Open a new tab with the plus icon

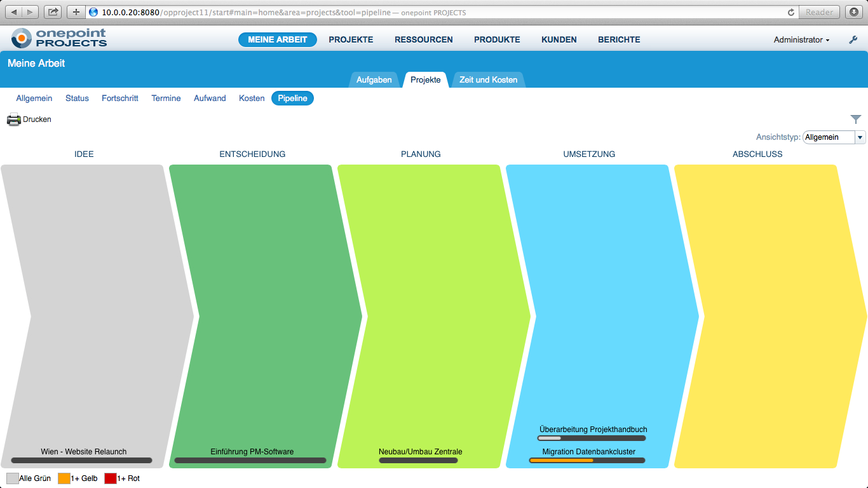click(x=76, y=11)
